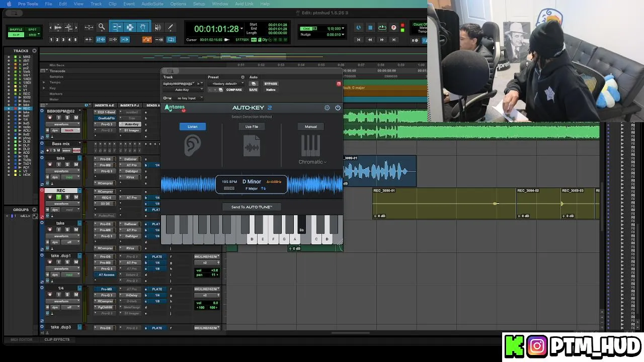The image size is (644, 362).
Task: Click the transport record button
Action: (x=393, y=28)
